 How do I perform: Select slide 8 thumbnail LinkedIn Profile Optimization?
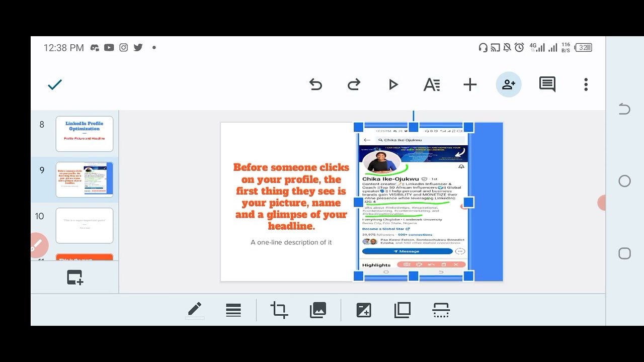[85, 134]
